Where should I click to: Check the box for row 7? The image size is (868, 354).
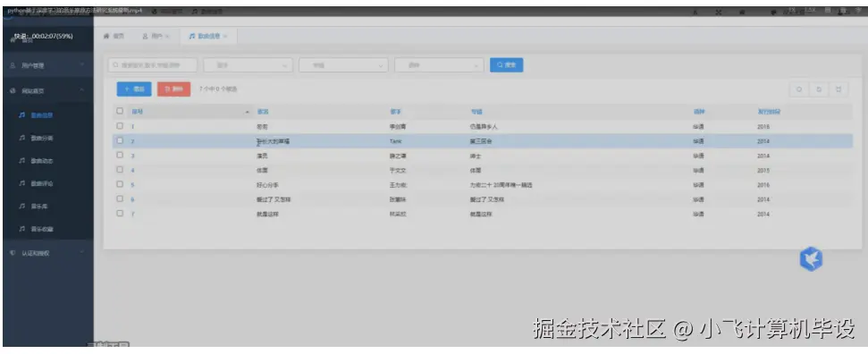(120, 214)
